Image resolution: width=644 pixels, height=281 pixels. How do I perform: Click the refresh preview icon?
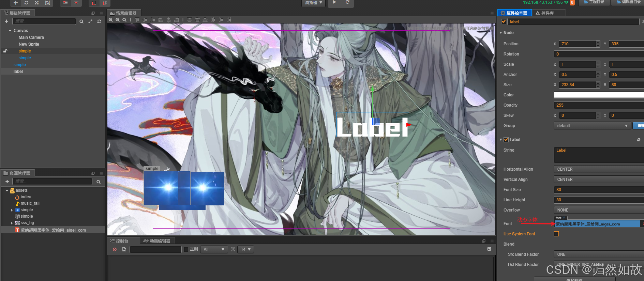(347, 2)
